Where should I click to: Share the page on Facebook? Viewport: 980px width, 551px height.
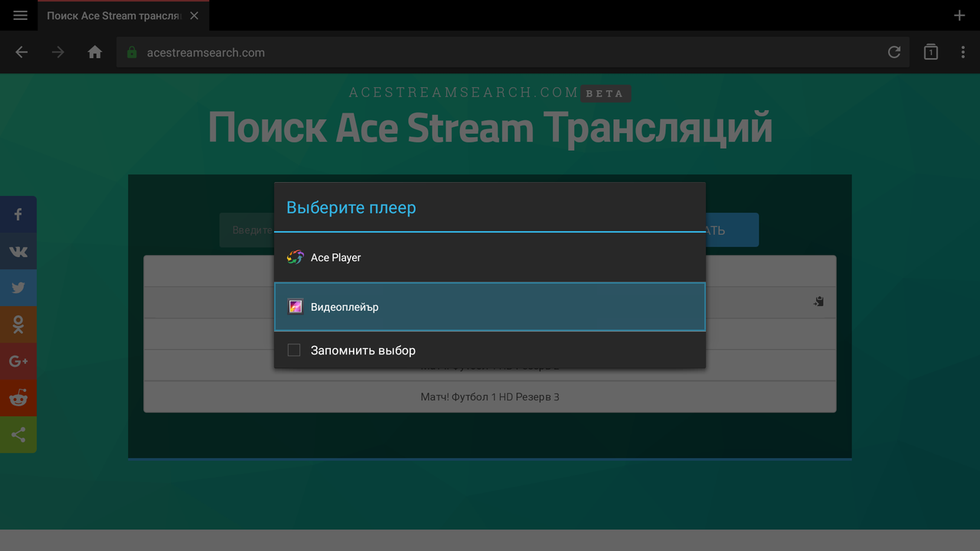click(18, 214)
